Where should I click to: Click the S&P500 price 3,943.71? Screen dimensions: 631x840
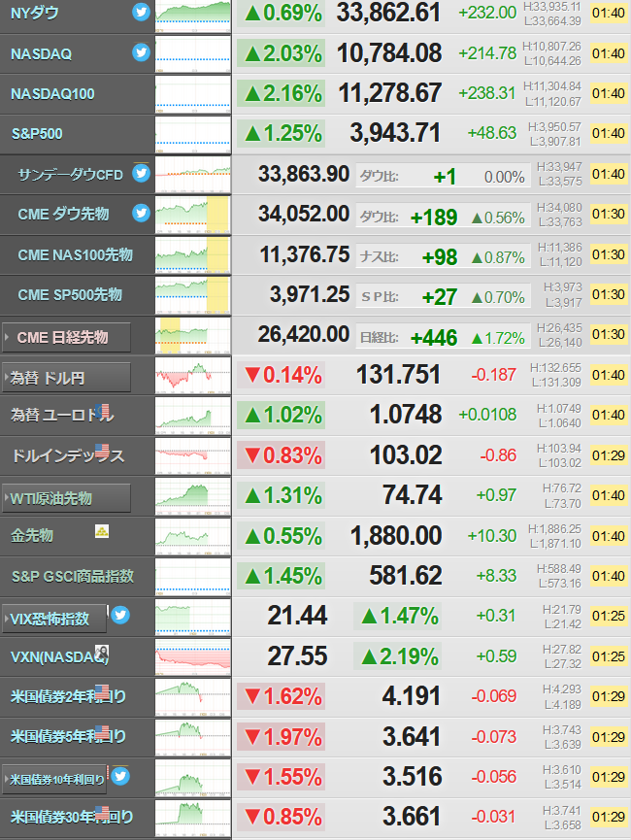pos(395,133)
